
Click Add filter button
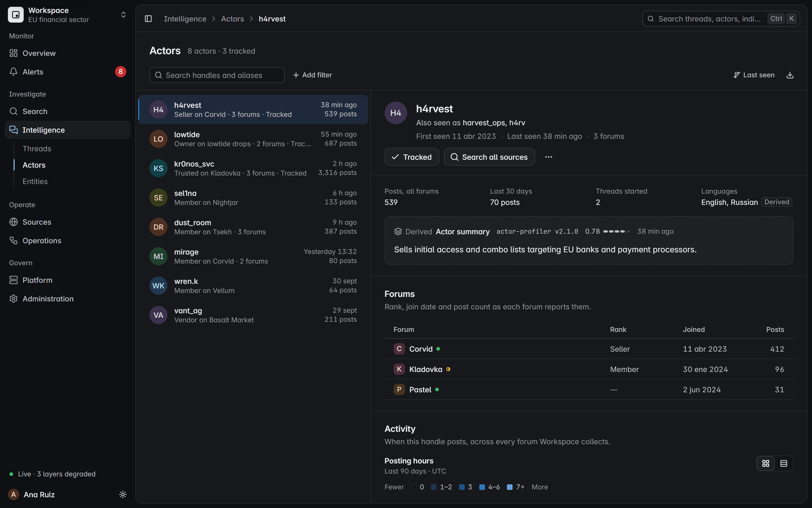312,75
